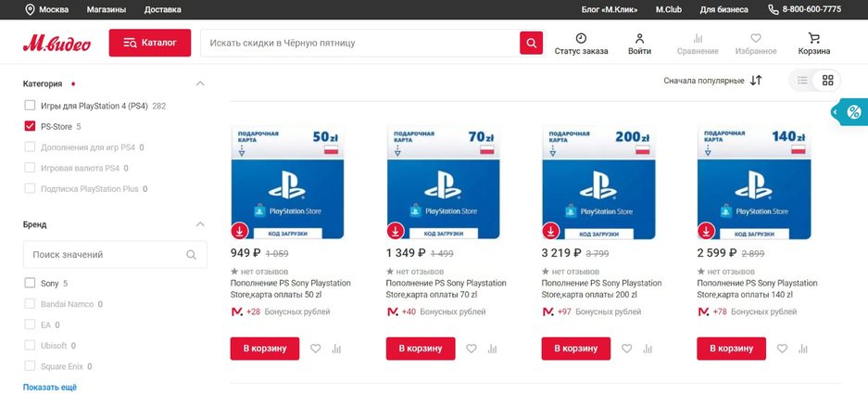Open the Магазины top menu item
Screen dimensions: 868x394
pyautogui.click(x=107, y=9)
